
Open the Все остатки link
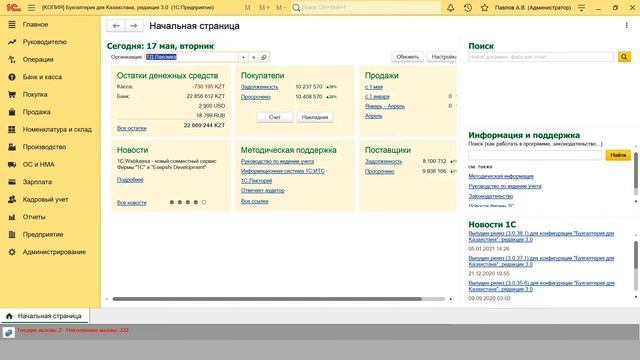(x=131, y=128)
